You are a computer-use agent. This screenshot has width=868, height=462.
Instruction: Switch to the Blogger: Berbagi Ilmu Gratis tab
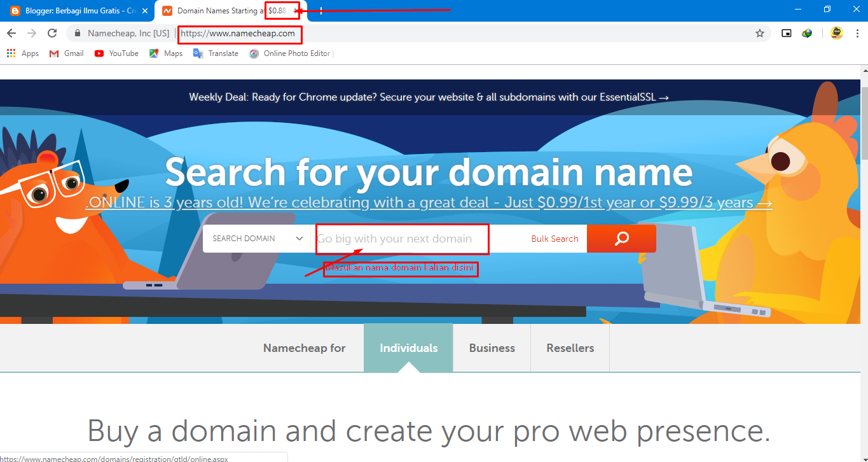[79, 11]
